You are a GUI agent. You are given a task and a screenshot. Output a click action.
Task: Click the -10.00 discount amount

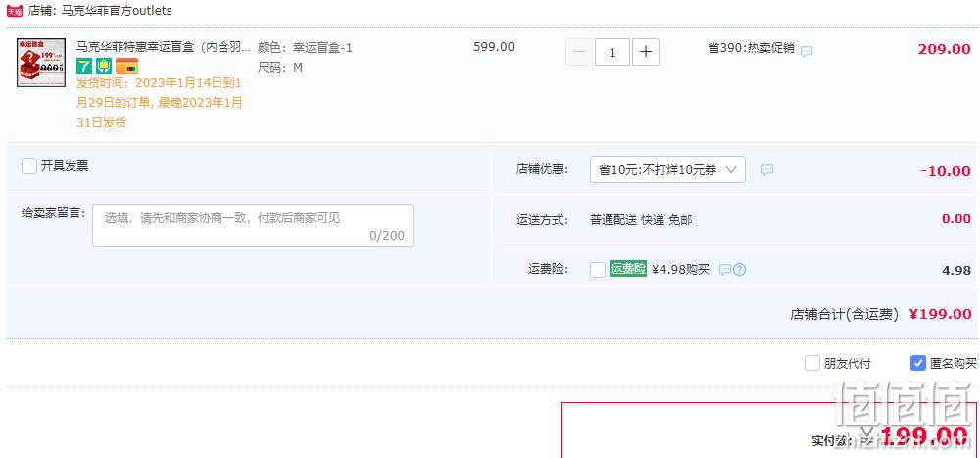point(946,171)
